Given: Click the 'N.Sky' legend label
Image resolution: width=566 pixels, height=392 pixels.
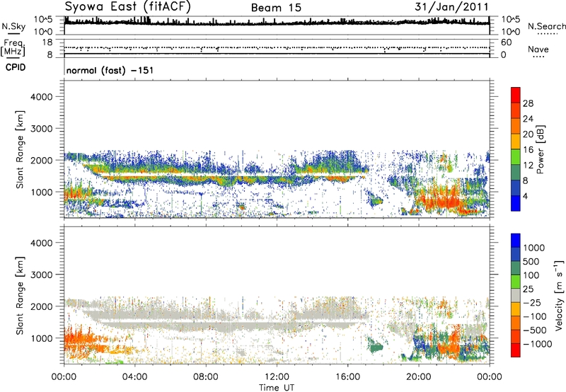Looking at the screenshot, I should [x=13, y=26].
